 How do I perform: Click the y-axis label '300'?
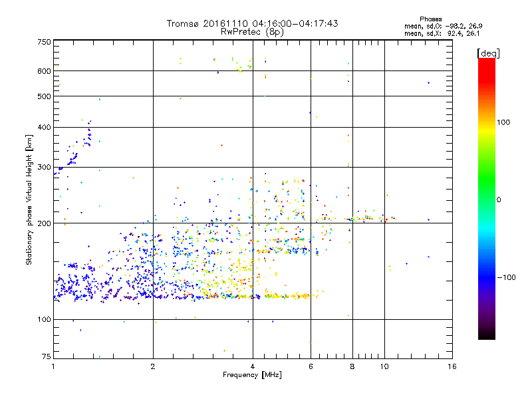(44, 167)
